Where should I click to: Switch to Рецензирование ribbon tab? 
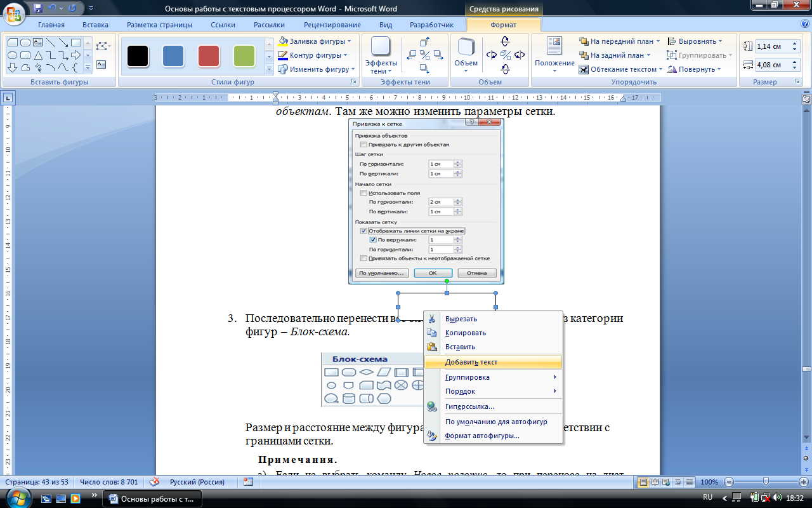coord(332,25)
